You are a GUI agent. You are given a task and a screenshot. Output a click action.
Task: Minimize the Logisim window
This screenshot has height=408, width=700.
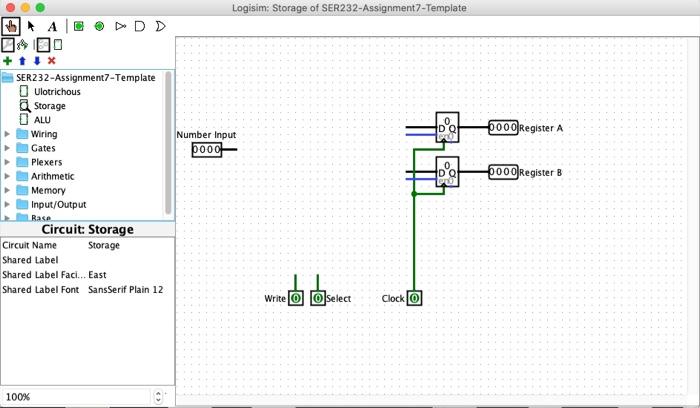tap(25, 8)
